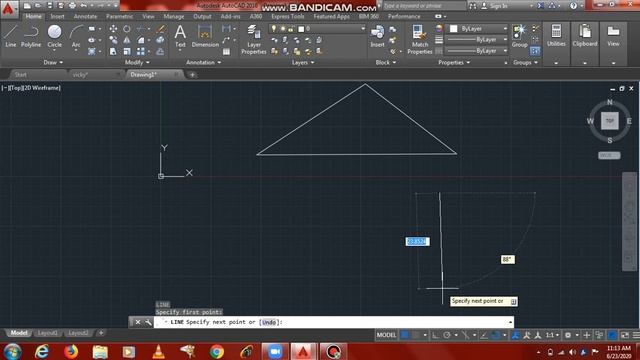Click the Customize wrench icon in command line
The width and height of the screenshot is (640, 360).
click(x=148, y=322)
